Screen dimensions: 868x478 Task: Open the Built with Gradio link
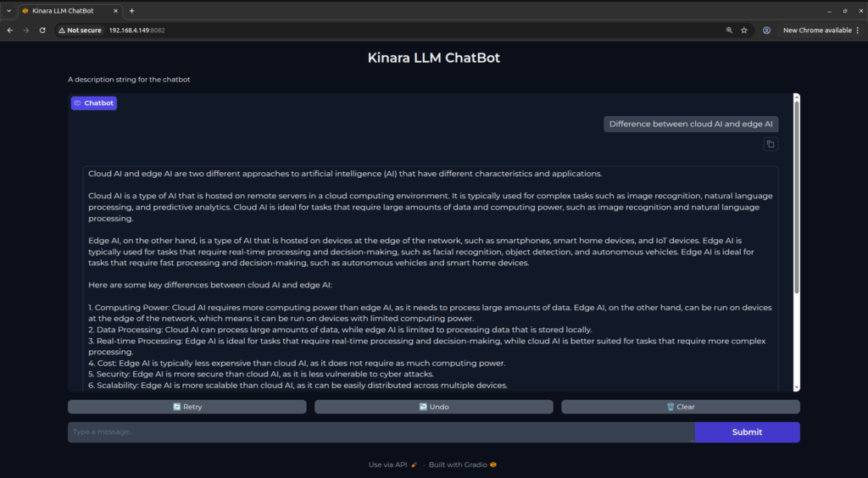coord(462,464)
